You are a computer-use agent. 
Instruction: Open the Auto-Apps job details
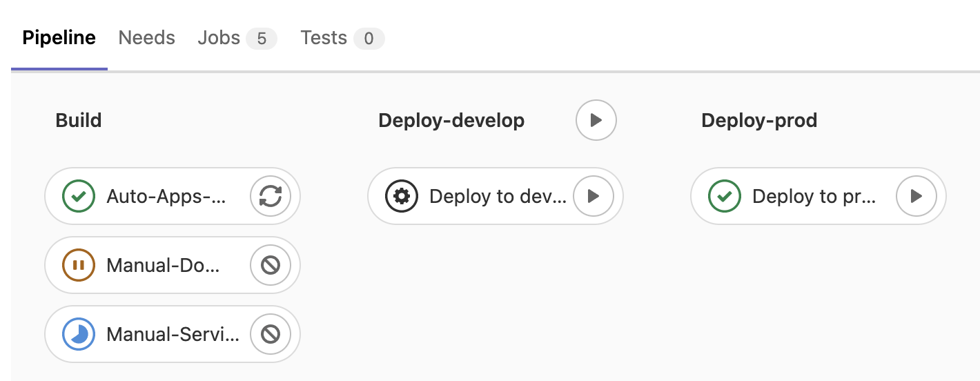[166, 197]
